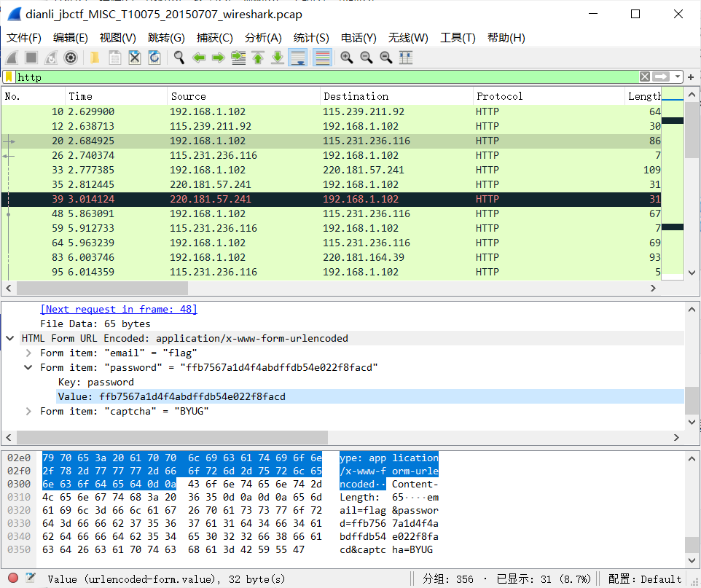Close the capture file from toolbar
The image size is (701, 588).
click(x=135, y=58)
